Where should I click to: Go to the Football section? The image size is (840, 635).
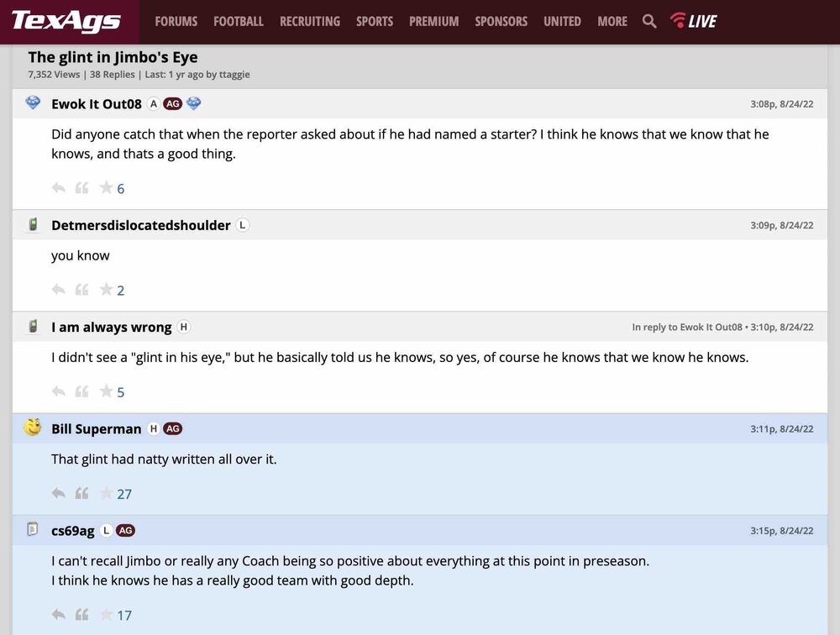click(x=239, y=21)
